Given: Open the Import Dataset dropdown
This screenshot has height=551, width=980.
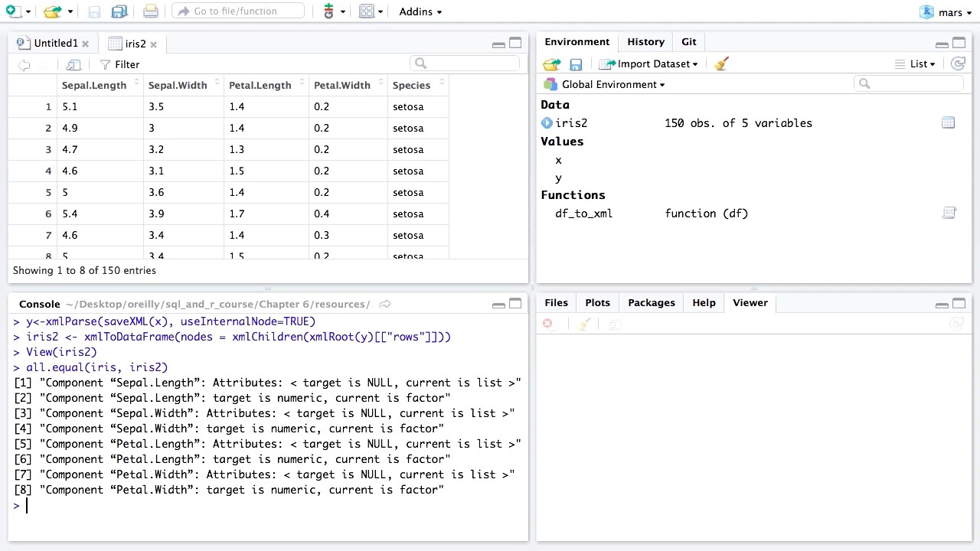Looking at the screenshot, I should coord(649,64).
